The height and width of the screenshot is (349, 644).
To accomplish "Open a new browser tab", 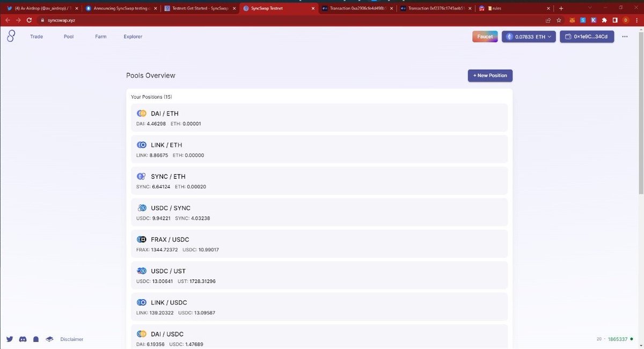I will (x=561, y=8).
